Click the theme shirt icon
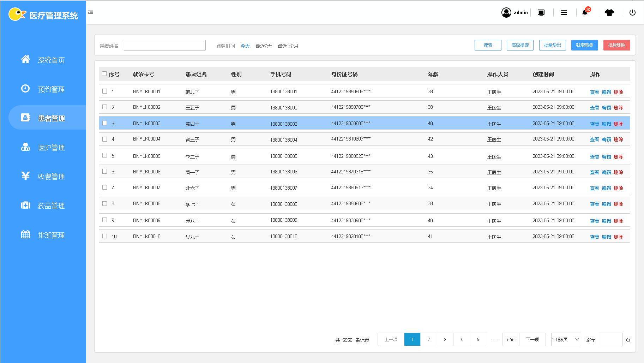This screenshot has height=363, width=644. coord(609,13)
